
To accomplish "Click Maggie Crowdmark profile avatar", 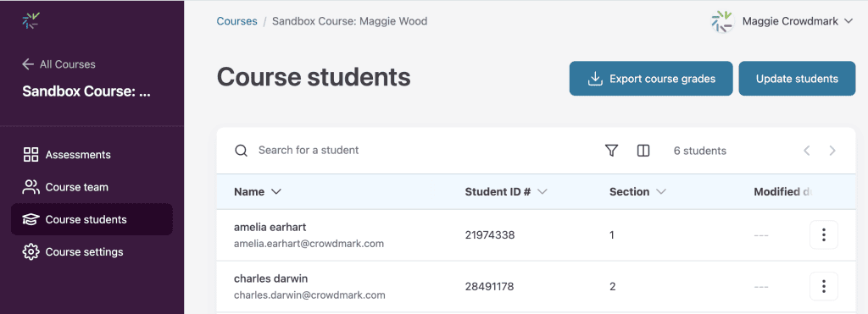I will (722, 21).
